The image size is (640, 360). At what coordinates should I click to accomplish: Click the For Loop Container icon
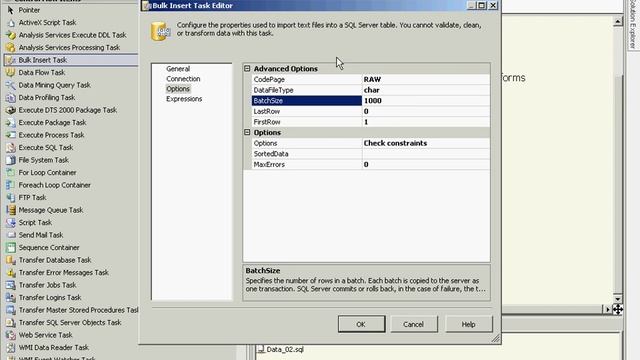click(11, 172)
